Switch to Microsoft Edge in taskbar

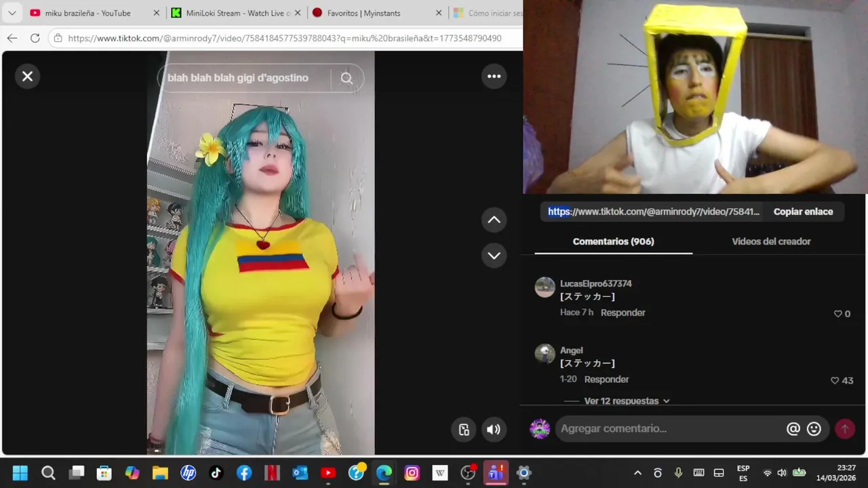click(384, 472)
